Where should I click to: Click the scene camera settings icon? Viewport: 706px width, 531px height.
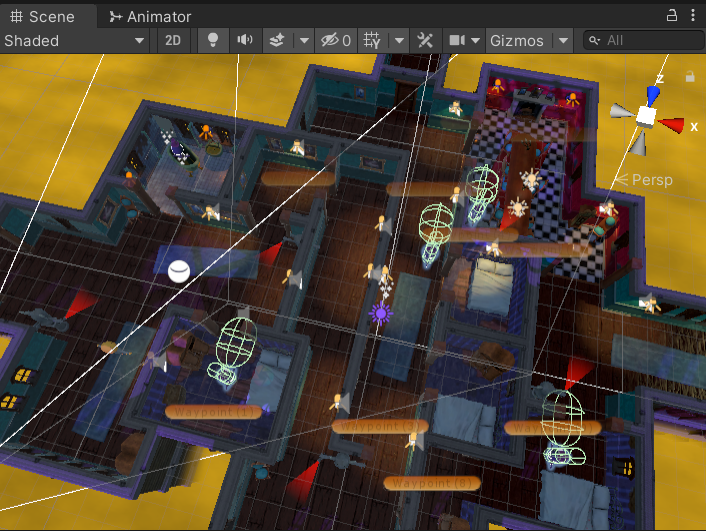tap(457, 41)
